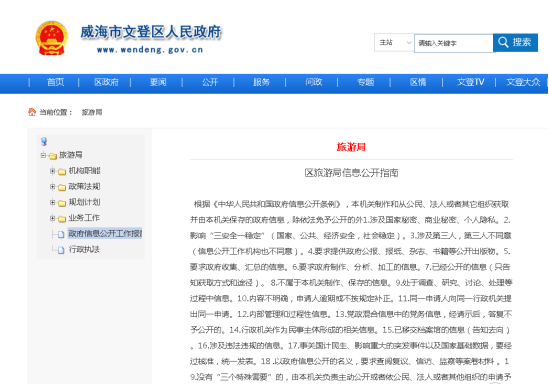Click the home icon beside 当前位置
Viewport: 549px width, 385px height.
point(32,112)
